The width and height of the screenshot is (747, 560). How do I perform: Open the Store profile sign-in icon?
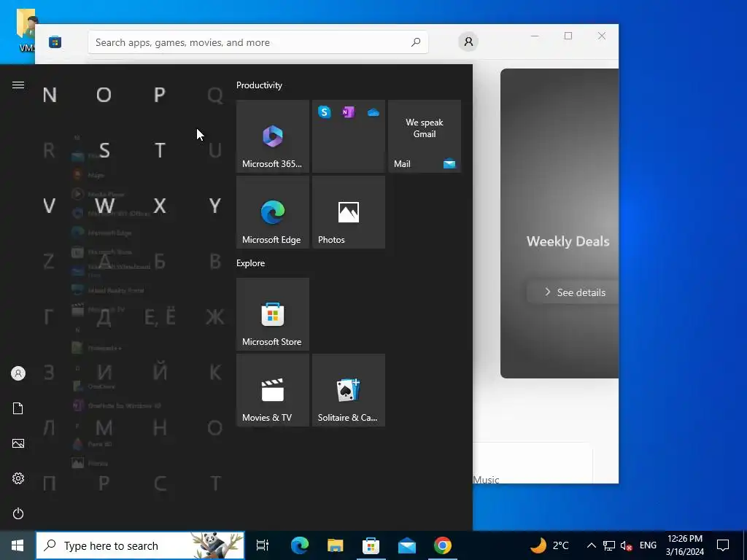point(468,42)
